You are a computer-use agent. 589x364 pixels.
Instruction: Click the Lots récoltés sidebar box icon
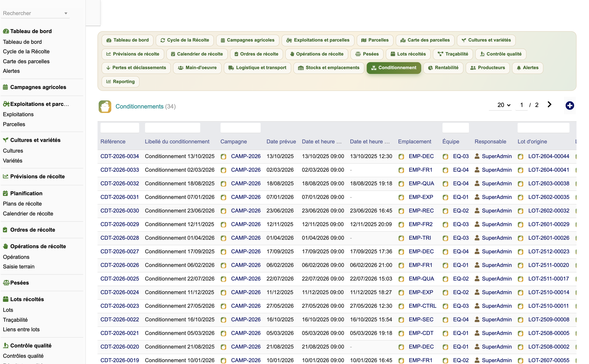click(5, 299)
